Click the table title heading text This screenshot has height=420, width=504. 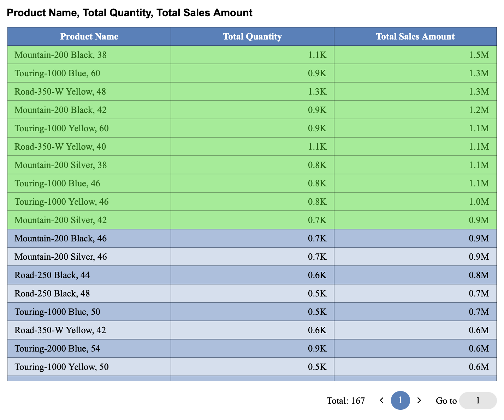pyautogui.click(x=130, y=13)
